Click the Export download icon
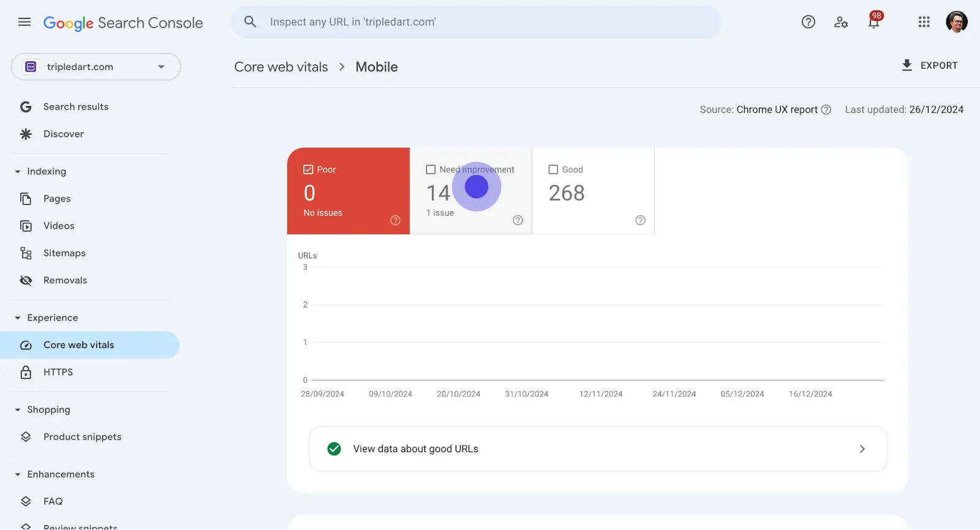Image resolution: width=980 pixels, height=530 pixels. (907, 65)
